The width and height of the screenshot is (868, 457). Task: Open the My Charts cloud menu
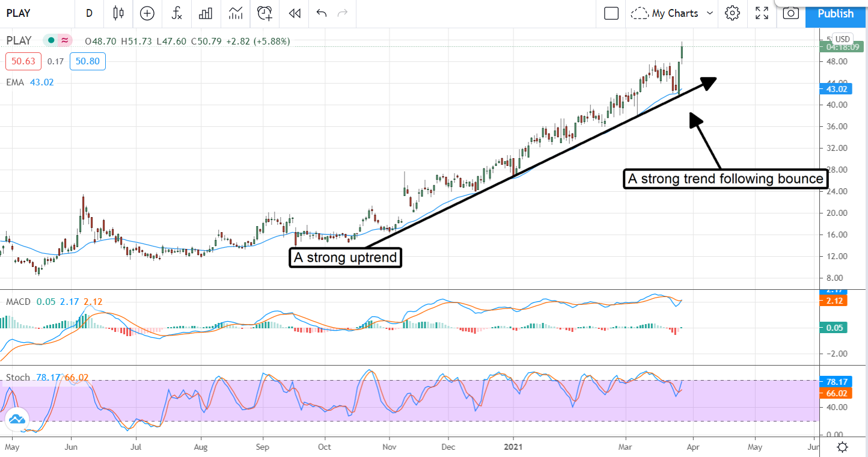click(666, 13)
